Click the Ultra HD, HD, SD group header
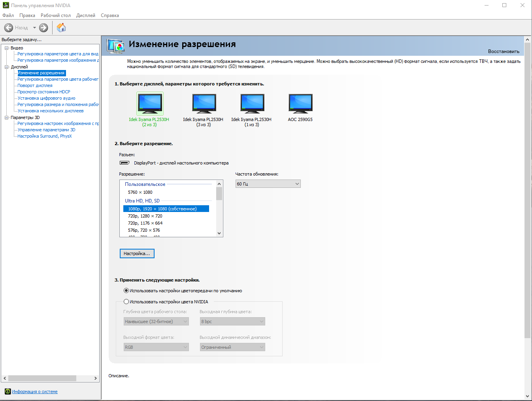Screen dimensions: 532x401 coord(142,201)
